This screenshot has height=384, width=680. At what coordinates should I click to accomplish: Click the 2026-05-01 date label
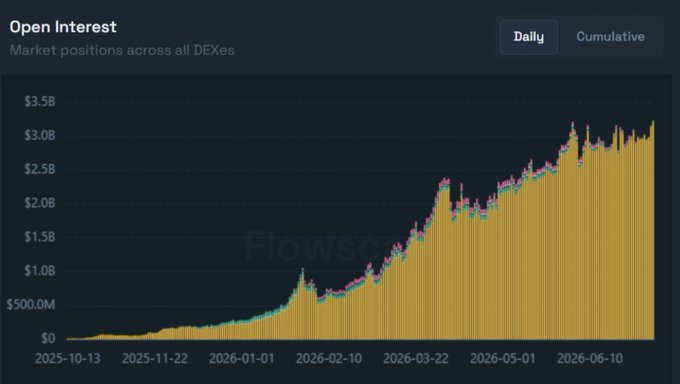pyautogui.click(x=503, y=359)
